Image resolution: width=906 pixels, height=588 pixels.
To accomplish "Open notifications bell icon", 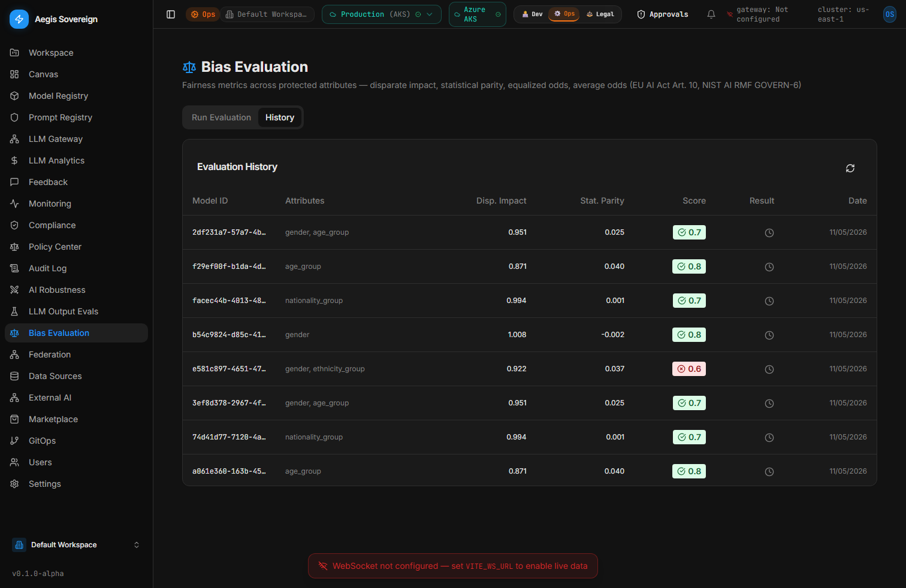I will (711, 14).
